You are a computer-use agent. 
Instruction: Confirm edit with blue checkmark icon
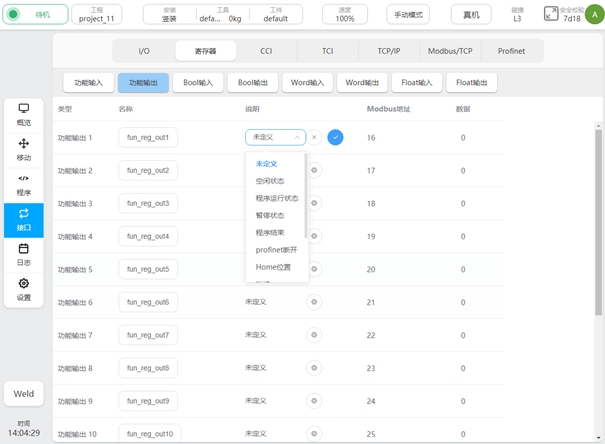(335, 137)
